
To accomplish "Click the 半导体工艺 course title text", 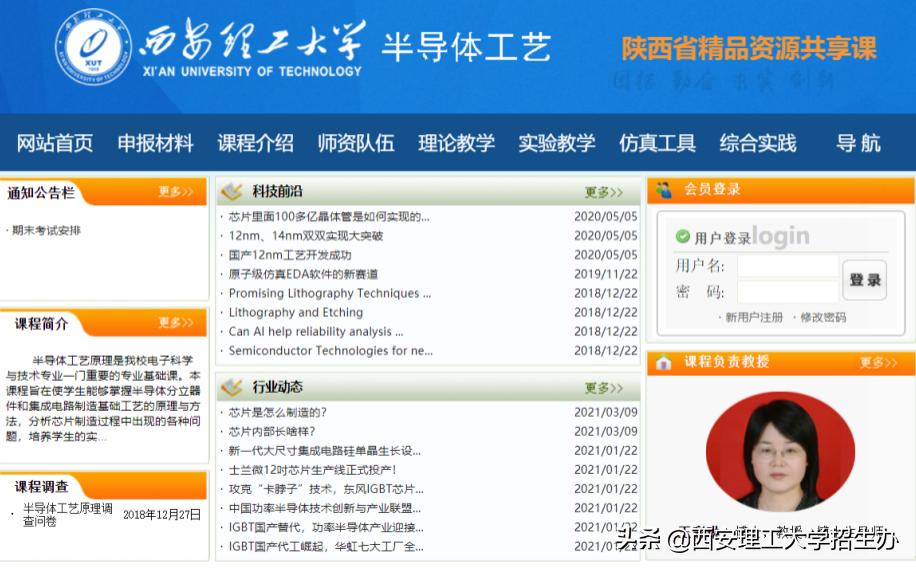I will (x=466, y=47).
